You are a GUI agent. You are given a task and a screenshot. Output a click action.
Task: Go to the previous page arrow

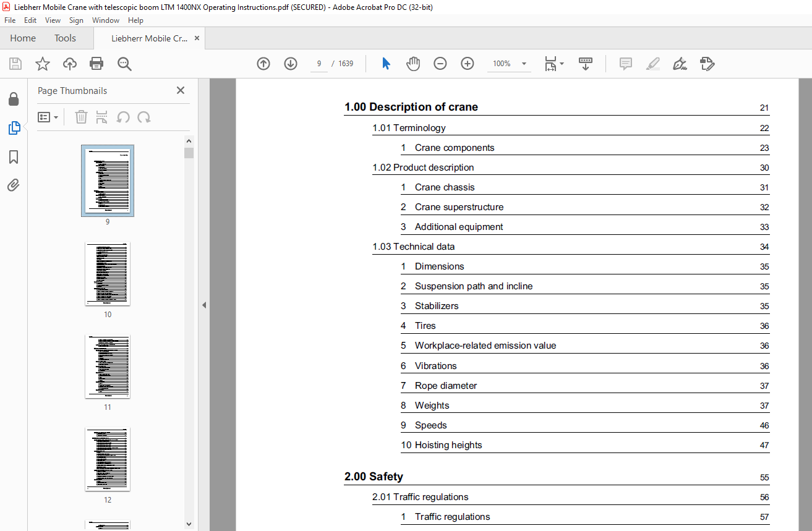(263, 64)
